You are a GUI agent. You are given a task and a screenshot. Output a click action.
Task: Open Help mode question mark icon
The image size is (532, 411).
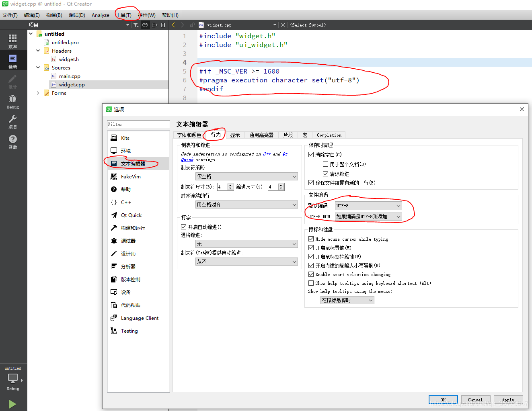pos(13,141)
